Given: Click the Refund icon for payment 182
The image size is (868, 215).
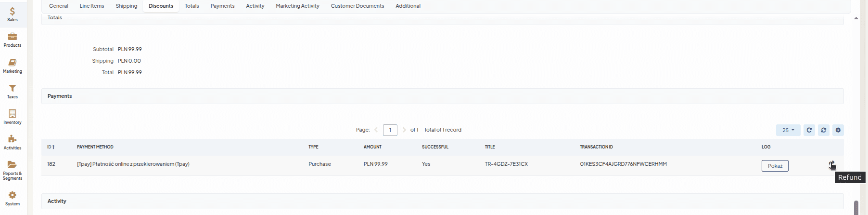Looking at the screenshot, I should pyautogui.click(x=832, y=165).
